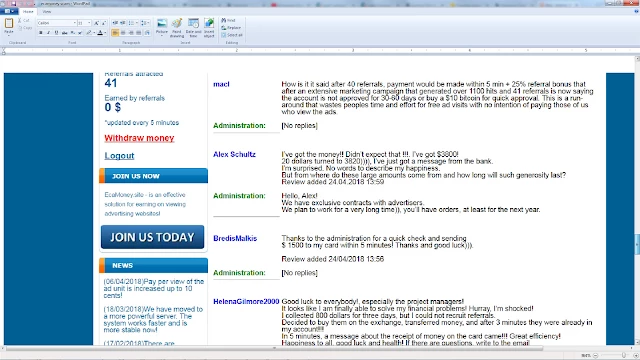Toggle subscript formatting

pos(72,33)
